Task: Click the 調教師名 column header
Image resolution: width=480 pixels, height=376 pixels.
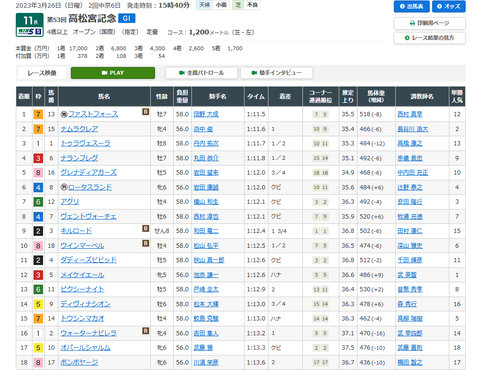Action: [422, 96]
